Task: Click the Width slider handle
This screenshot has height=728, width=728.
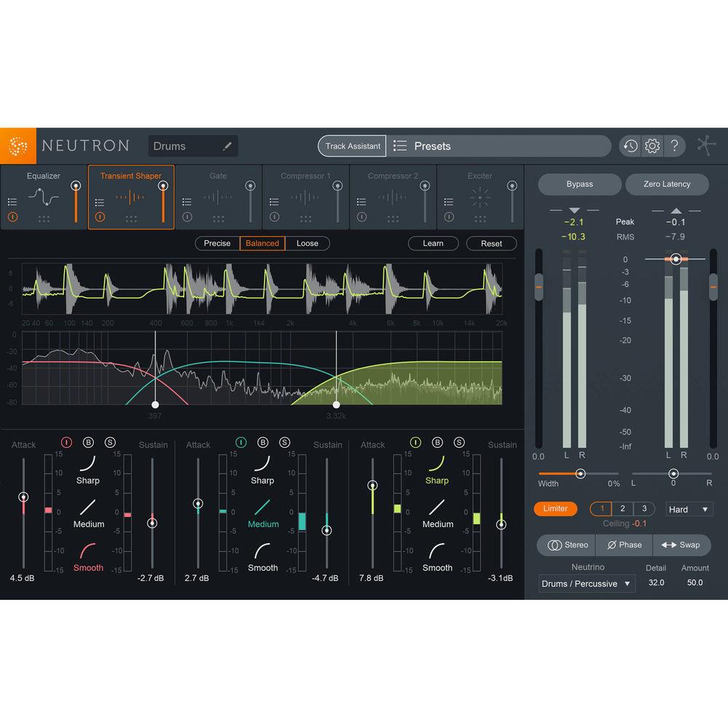Action: (x=579, y=473)
